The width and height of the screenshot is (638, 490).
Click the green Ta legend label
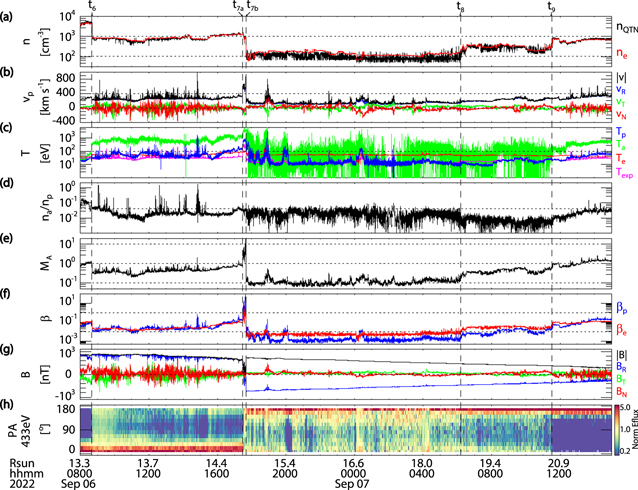pyautogui.click(x=621, y=145)
